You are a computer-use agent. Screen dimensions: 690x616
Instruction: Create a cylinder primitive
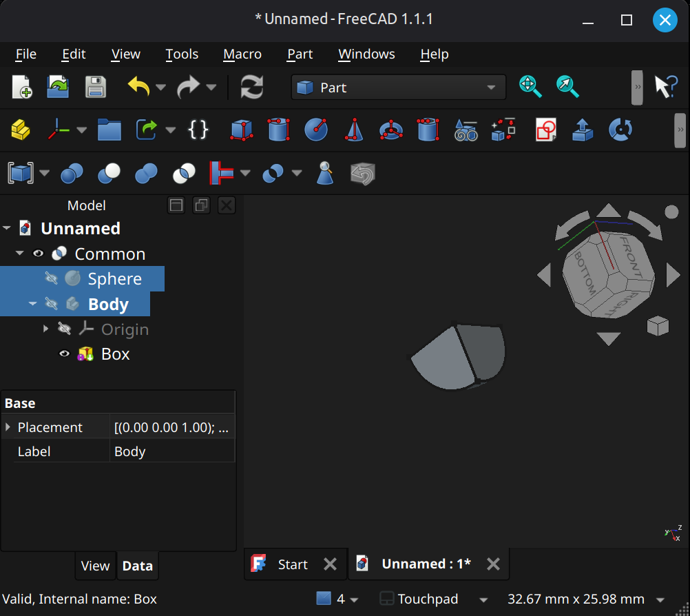point(279,130)
